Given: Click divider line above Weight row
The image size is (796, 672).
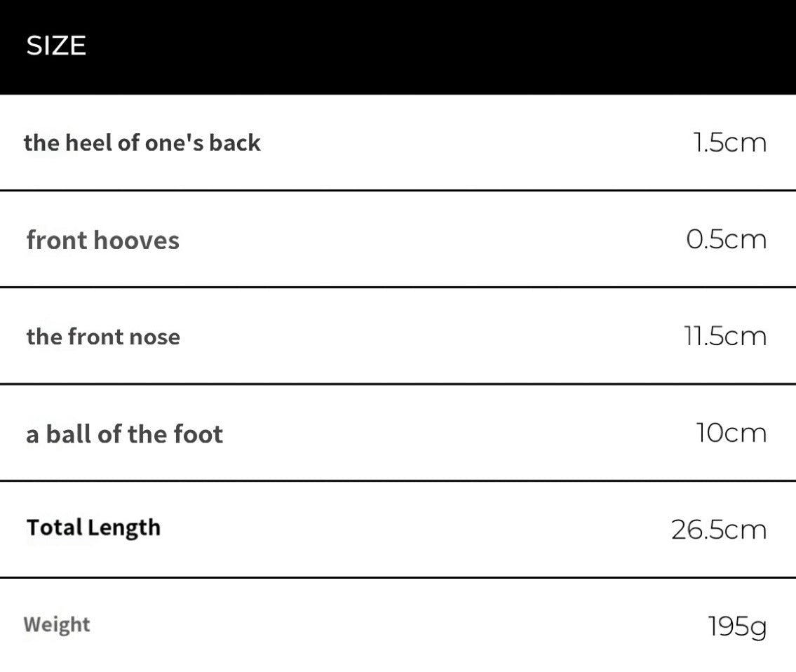Looking at the screenshot, I should 398,577.
